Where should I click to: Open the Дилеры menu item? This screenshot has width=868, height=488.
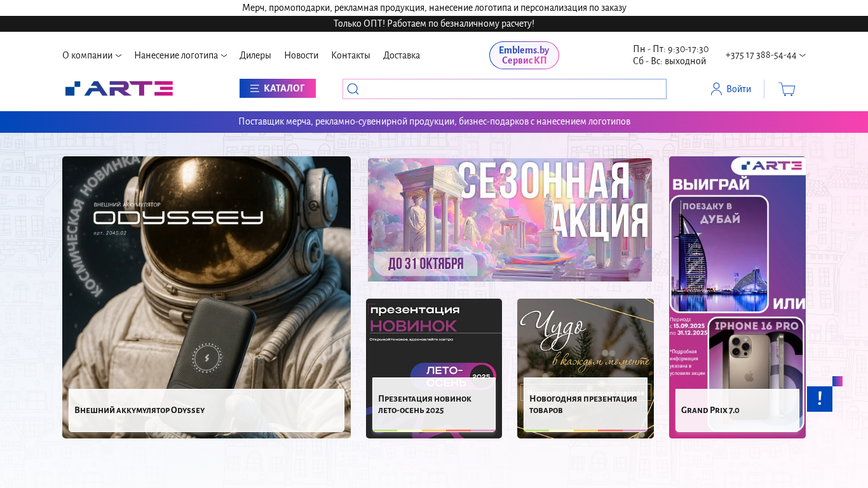coord(255,55)
